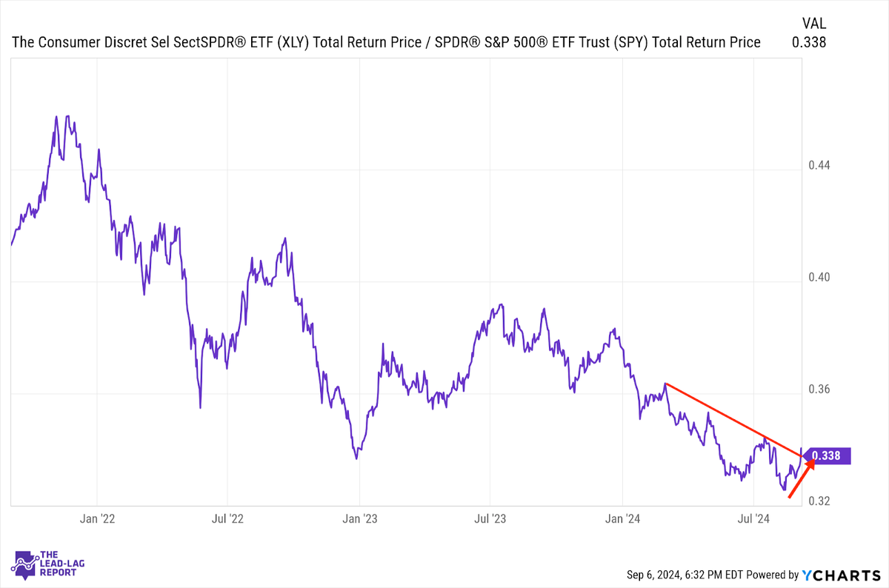Viewport: 889px width, 588px height.
Task: Click the XLY / SPY chart title
Action: pos(386,42)
